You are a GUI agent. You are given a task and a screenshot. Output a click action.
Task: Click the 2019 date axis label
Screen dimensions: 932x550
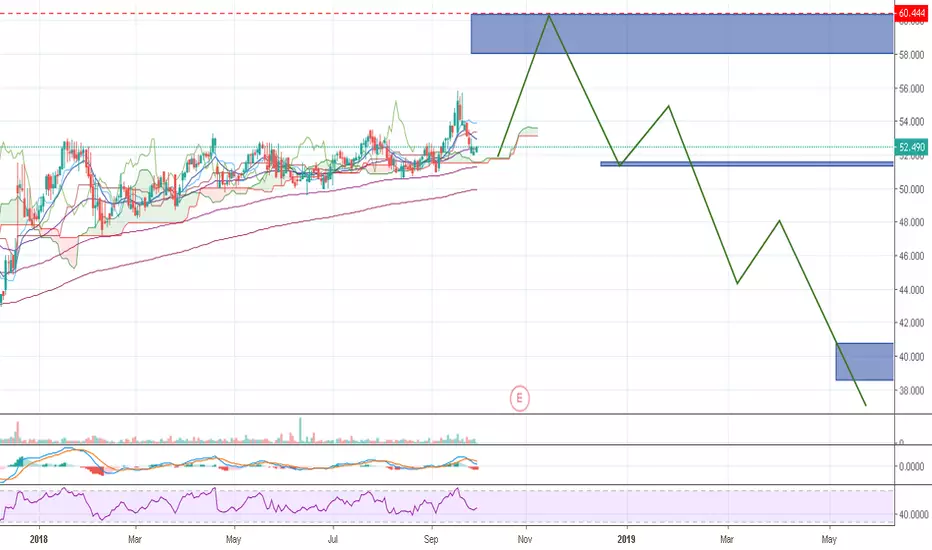626,539
